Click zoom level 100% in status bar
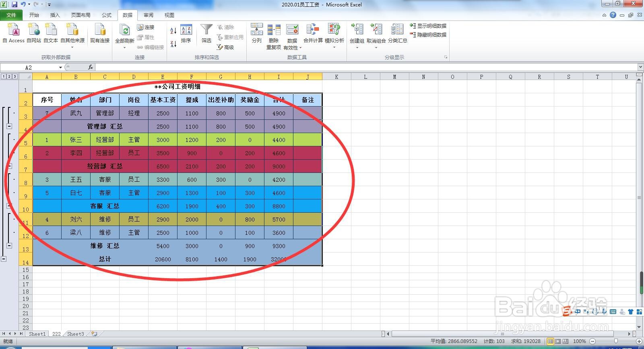 pyautogui.click(x=579, y=341)
